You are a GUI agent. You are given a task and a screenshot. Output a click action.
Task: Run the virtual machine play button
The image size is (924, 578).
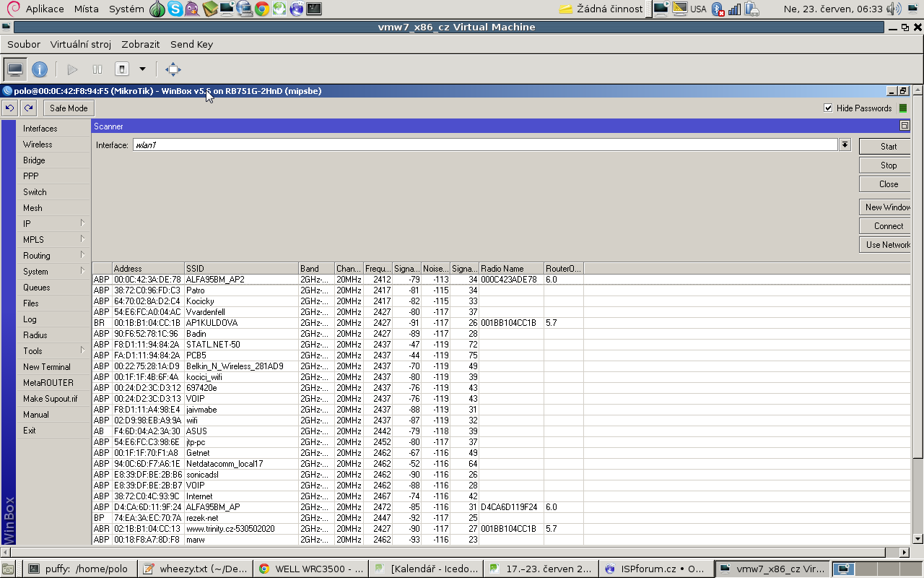tap(72, 69)
